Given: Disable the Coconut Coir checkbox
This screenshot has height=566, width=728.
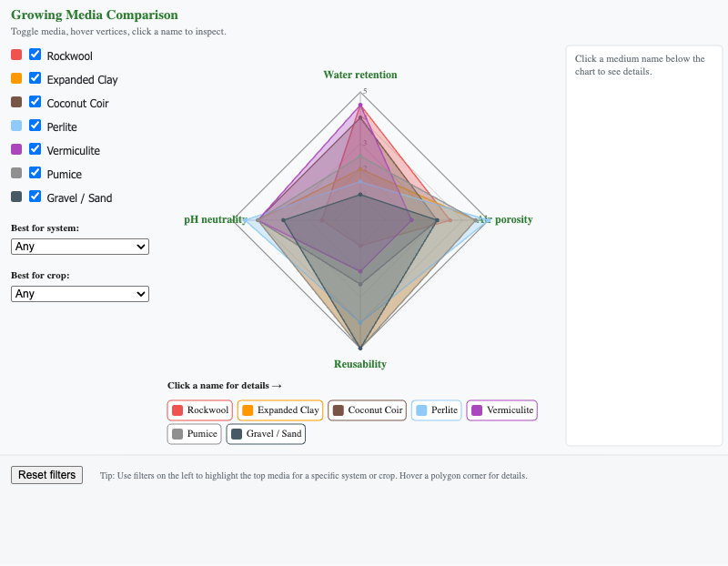Looking at the screenshot, I should point(35,102).
